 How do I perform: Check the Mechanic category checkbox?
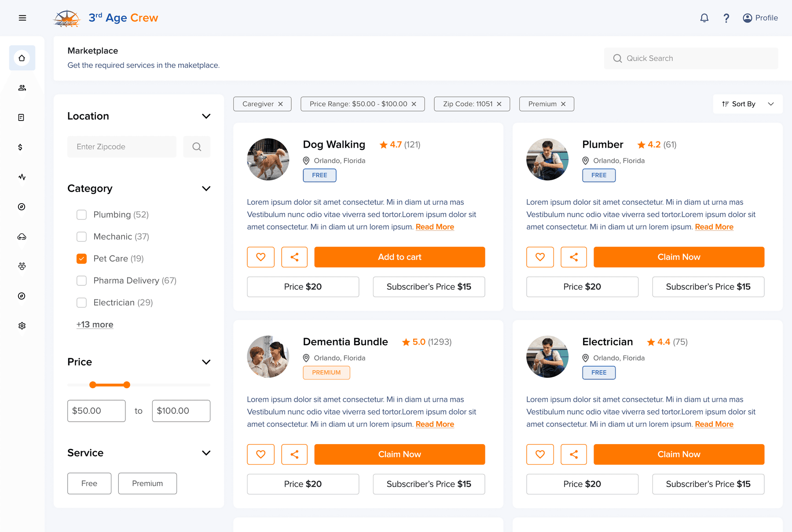coord(82,237)
